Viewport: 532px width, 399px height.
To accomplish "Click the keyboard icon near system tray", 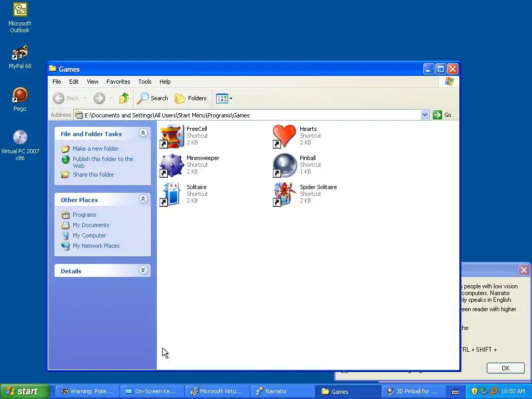I will coord(455,392).
